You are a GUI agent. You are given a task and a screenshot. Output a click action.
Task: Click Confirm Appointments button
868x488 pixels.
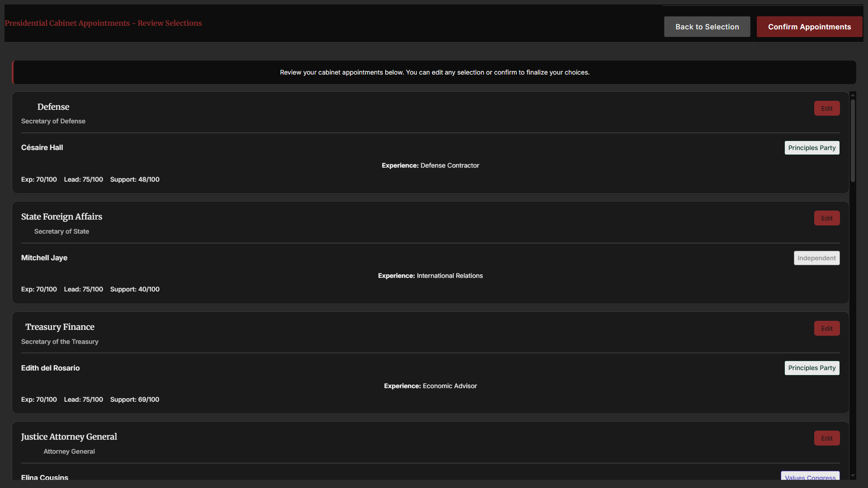point(809,27)
